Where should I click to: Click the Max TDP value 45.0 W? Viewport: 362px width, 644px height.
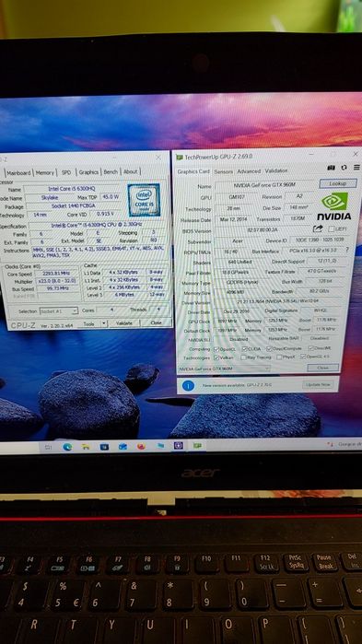tap(110, 197)
